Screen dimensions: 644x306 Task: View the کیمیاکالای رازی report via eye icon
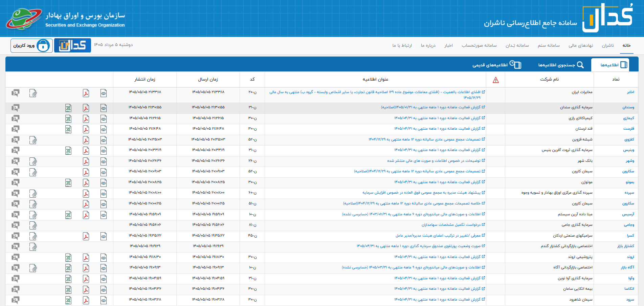pyautogui.click(x=104, y=119)
